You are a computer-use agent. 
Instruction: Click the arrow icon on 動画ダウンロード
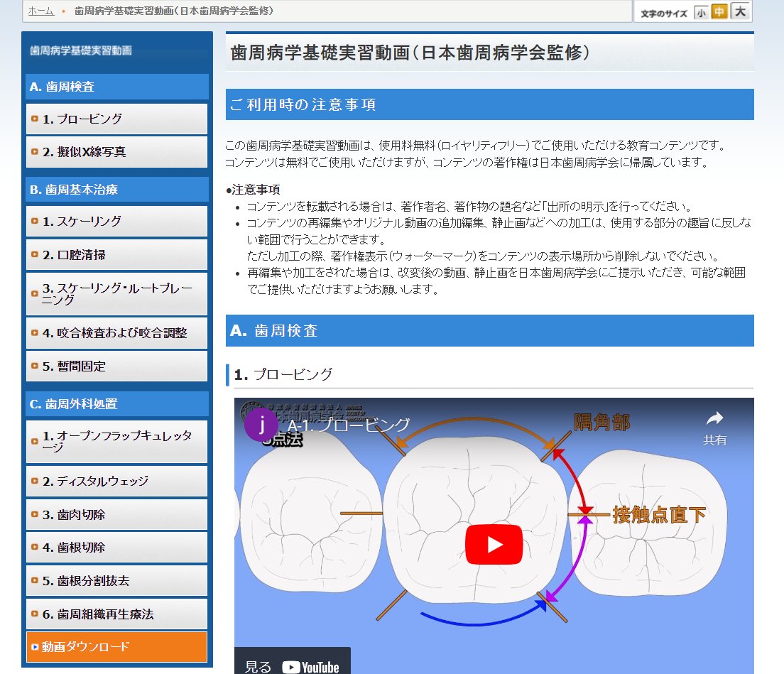tap(35, 647)
